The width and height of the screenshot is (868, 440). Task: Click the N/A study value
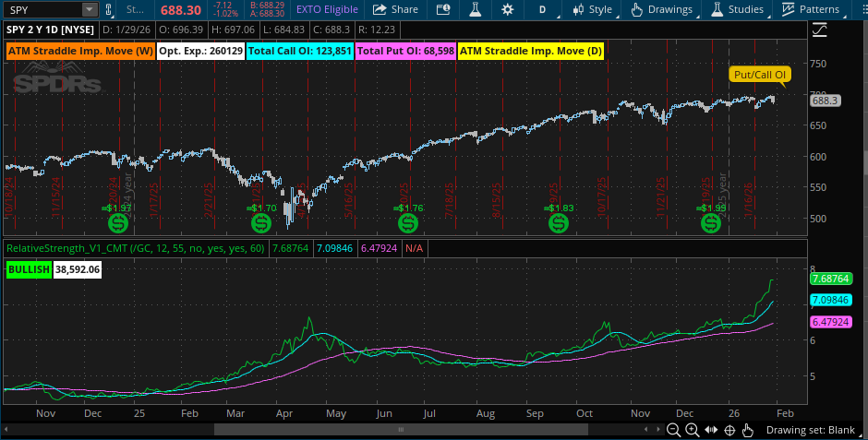(x=414, y=248)
